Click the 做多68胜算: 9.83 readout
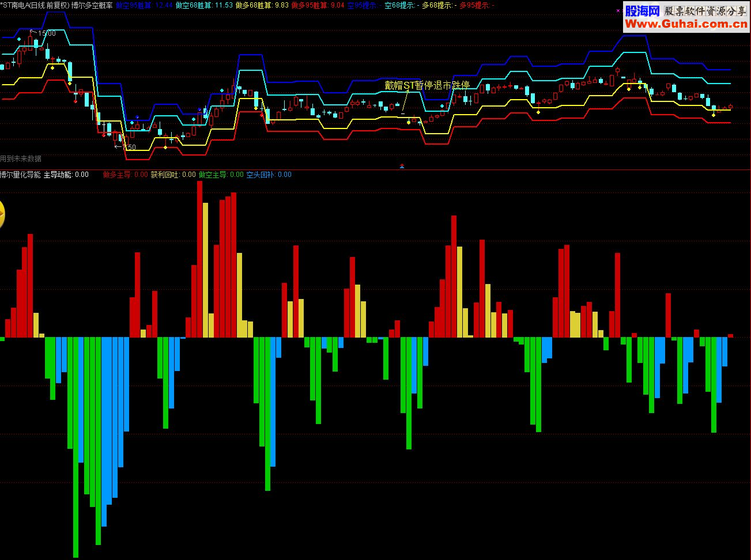 (x=262, y=5)
